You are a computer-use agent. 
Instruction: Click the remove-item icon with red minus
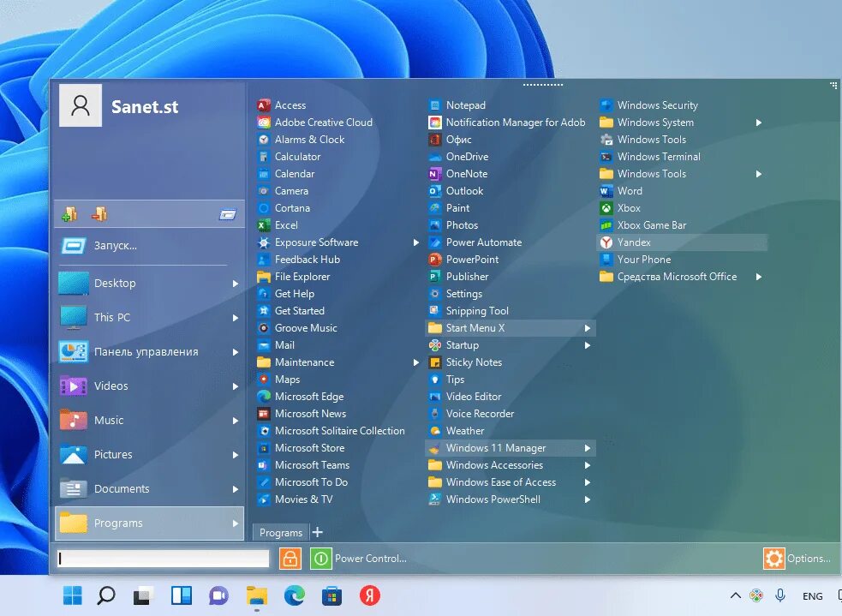(x=99, y=214)
